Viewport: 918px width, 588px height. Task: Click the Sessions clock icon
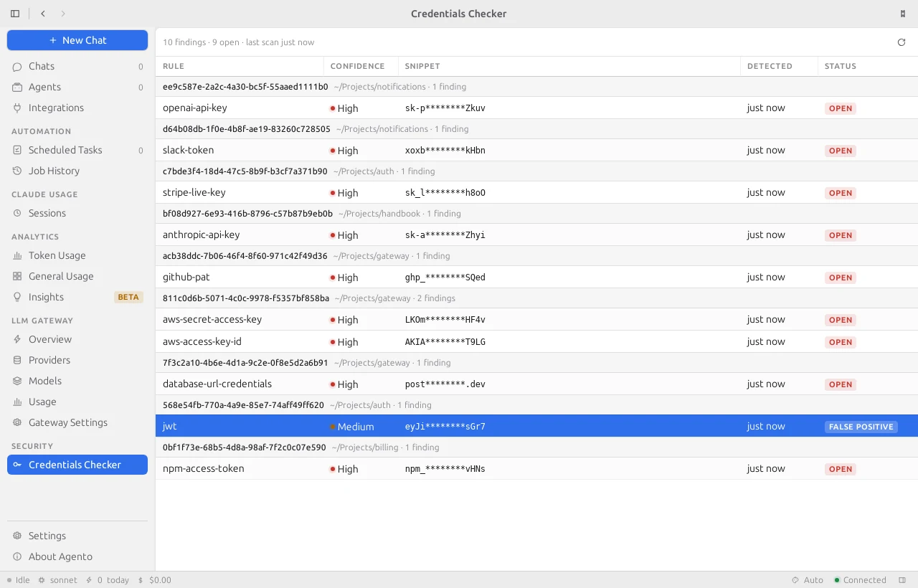click(17, 213)
